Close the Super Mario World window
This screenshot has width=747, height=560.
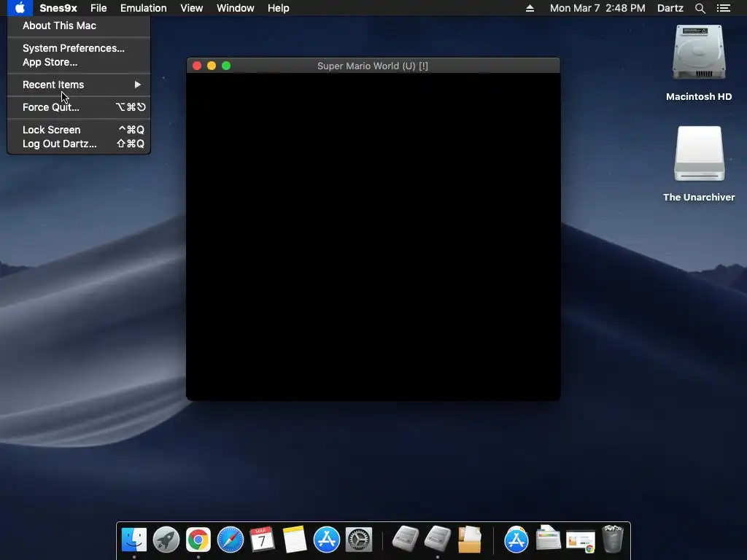point(197,66)
